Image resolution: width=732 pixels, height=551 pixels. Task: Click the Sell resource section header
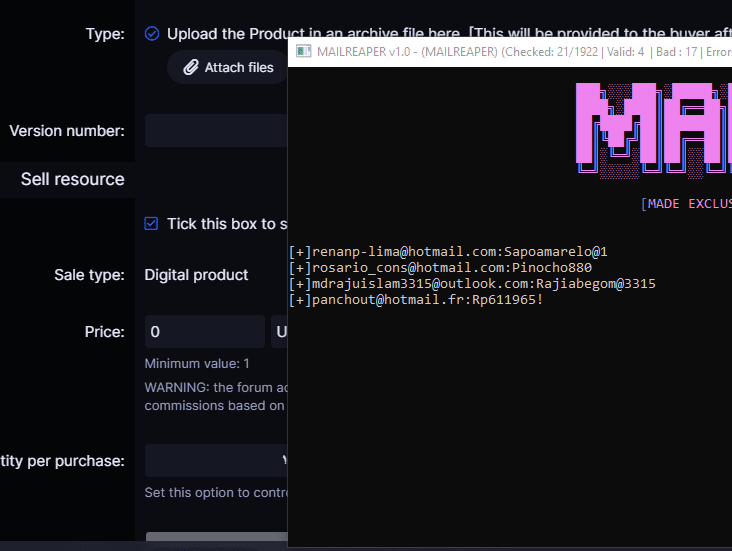73,180
